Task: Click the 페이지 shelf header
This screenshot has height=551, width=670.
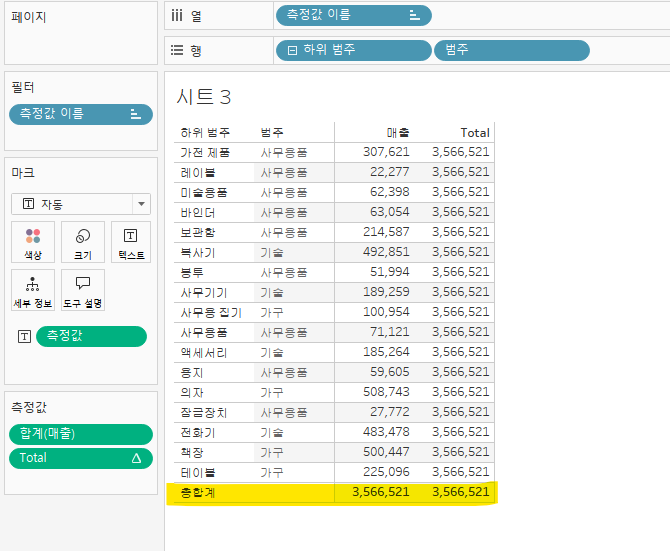Action: click(29, 17)
